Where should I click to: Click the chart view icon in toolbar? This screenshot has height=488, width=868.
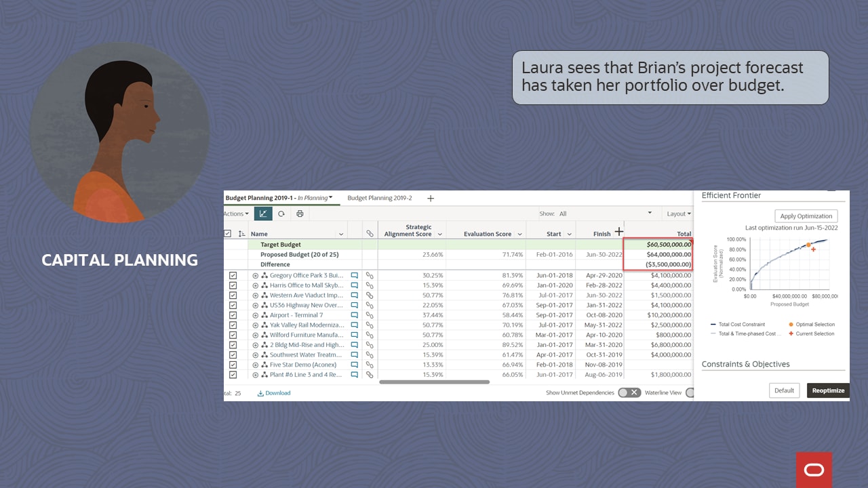coord(263,213)
